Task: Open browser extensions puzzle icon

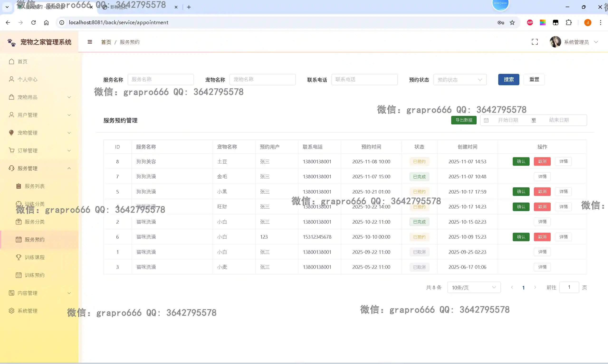Action: pos(569,23)
